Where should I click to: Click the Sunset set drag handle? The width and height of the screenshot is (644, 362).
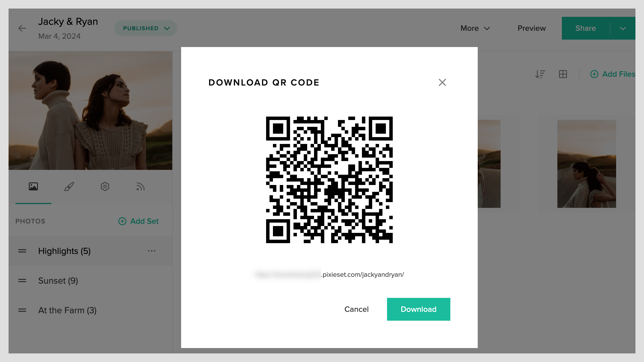[x=22, y=280]
